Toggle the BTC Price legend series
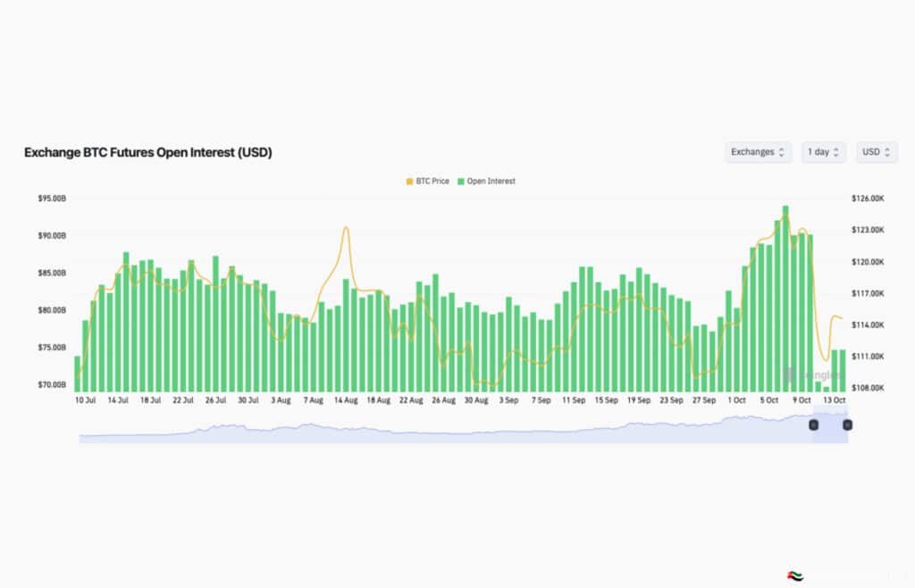 432,181
